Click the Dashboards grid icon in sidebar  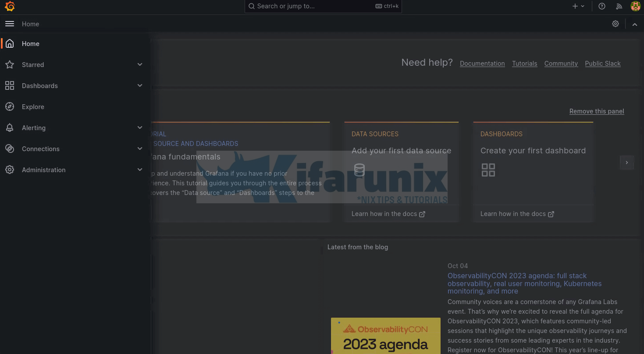click(10, 86)
